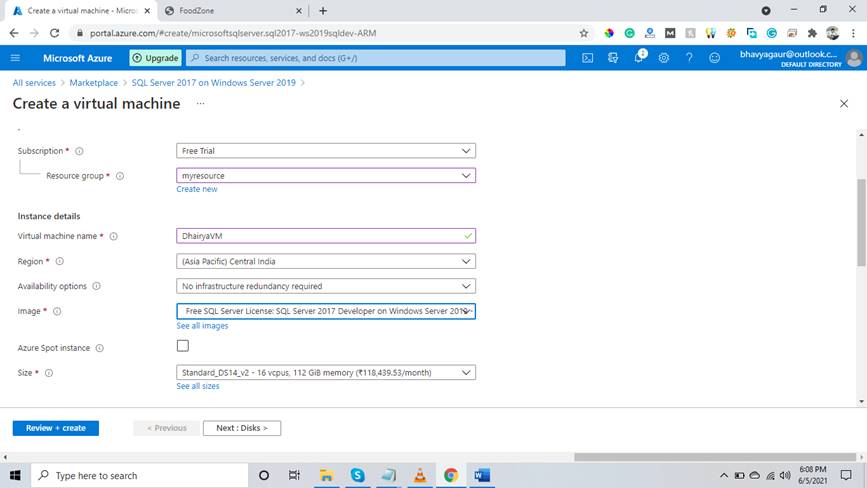
Task: Click the info icon next to Availability options
Action: point(96,286)
